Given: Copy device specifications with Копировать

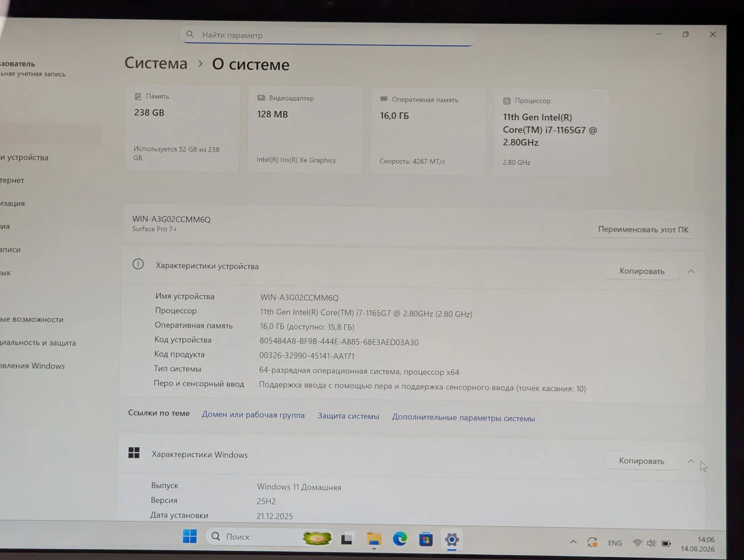Looking at the screenshot, I should (642, 271).
